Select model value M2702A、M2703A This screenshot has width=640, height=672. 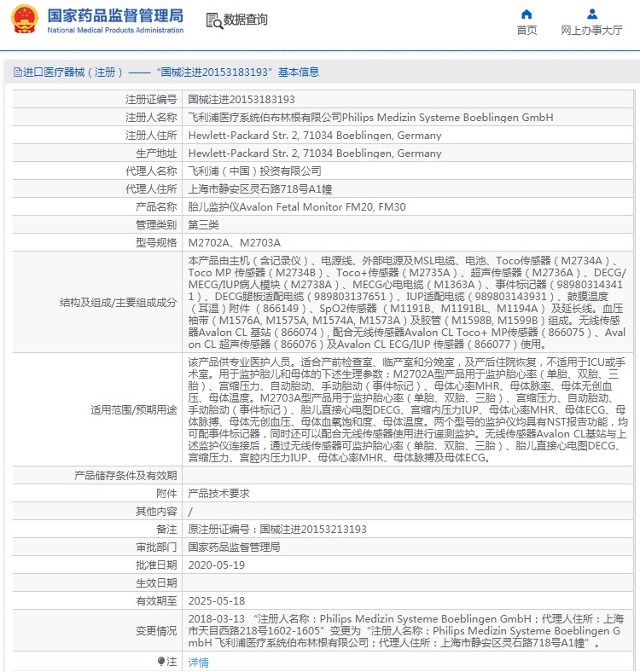pyautogui.click(x=234, y=243)
